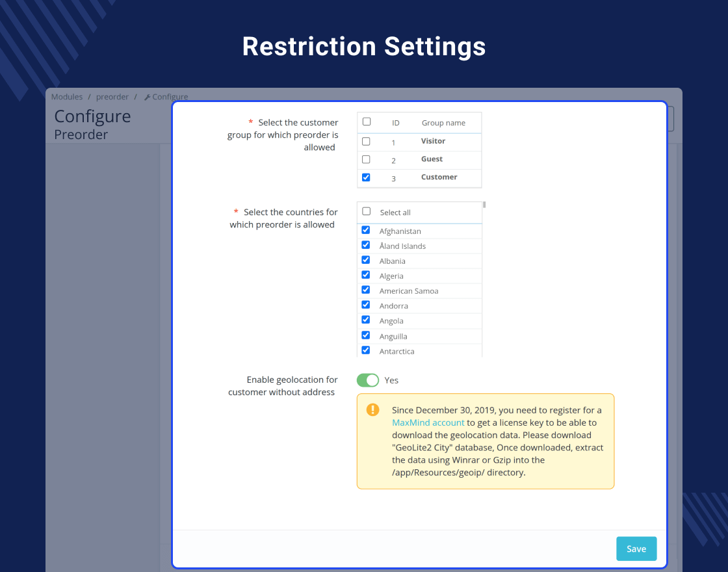Click the Visitor group name text
The image size is (728, 572).
coord(433,140)
